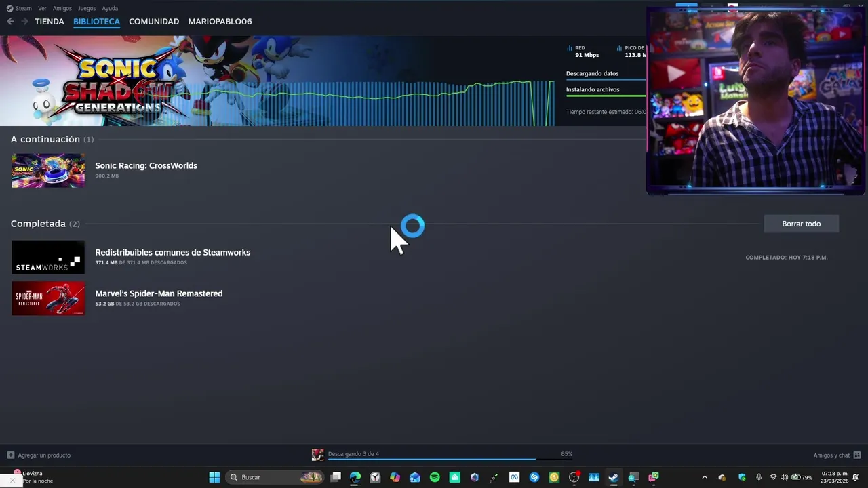
Task: Switch to the TIENDA tab
Action: (x=50, y=22)
